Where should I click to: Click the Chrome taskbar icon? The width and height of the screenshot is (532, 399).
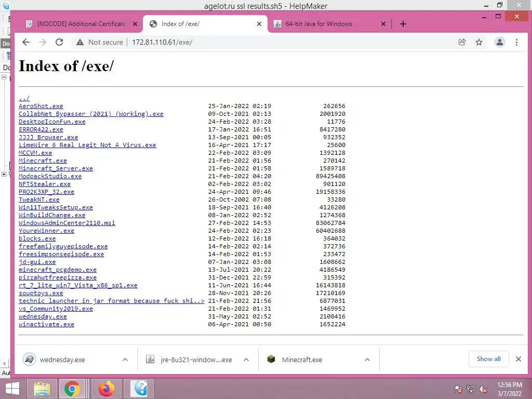coord(72,389)
